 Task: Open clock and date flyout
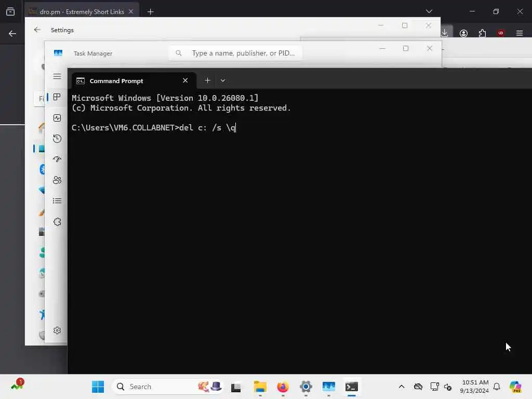click(475, 387)
